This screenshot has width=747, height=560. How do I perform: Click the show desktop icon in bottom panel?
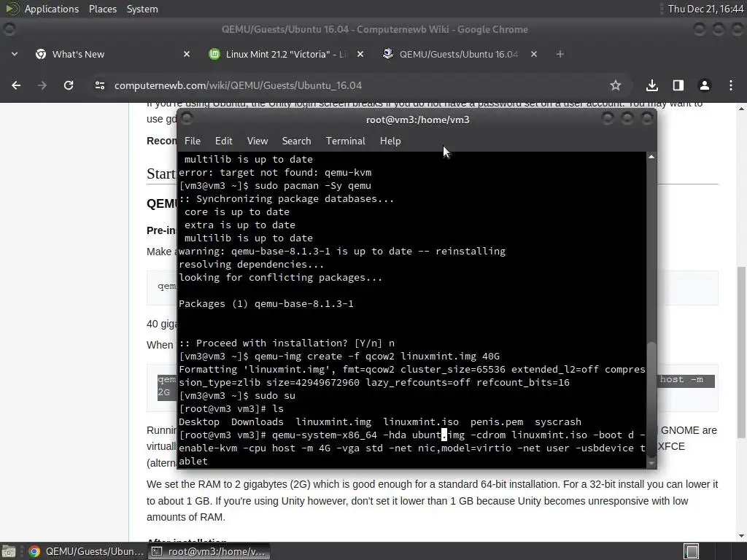click(x=9, y=551)
